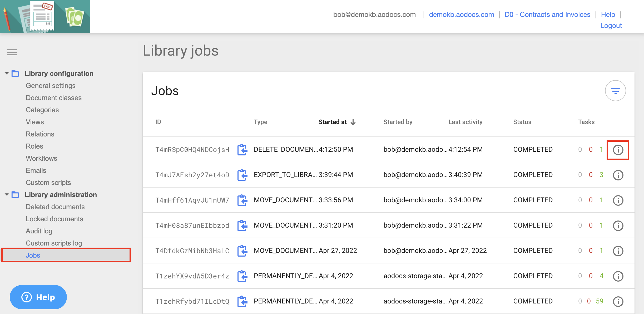
Task: Copy ID icon for T1zehYX9vdW5D3er4z
Action: [242, 276]
